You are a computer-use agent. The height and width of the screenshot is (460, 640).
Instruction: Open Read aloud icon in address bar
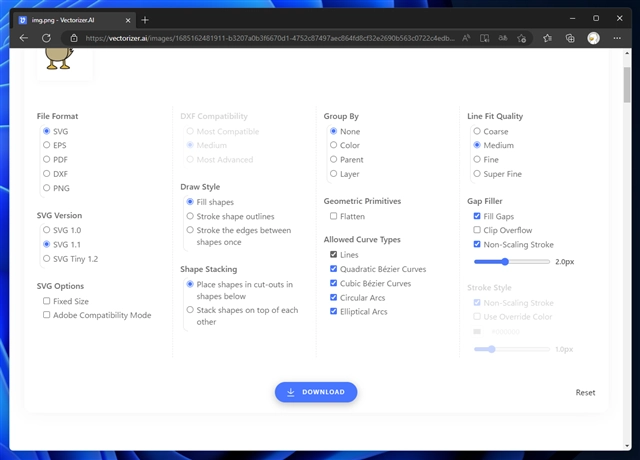[466, 38]
